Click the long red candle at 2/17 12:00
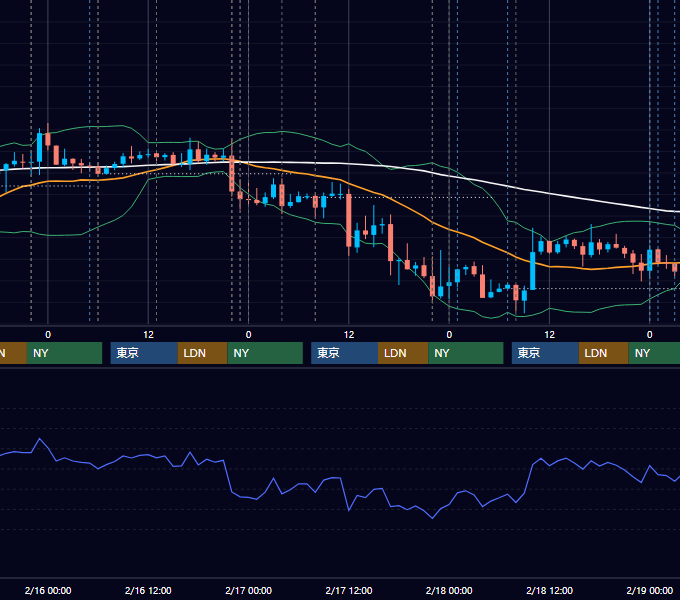The image size is (680, 600). [349, 221]
